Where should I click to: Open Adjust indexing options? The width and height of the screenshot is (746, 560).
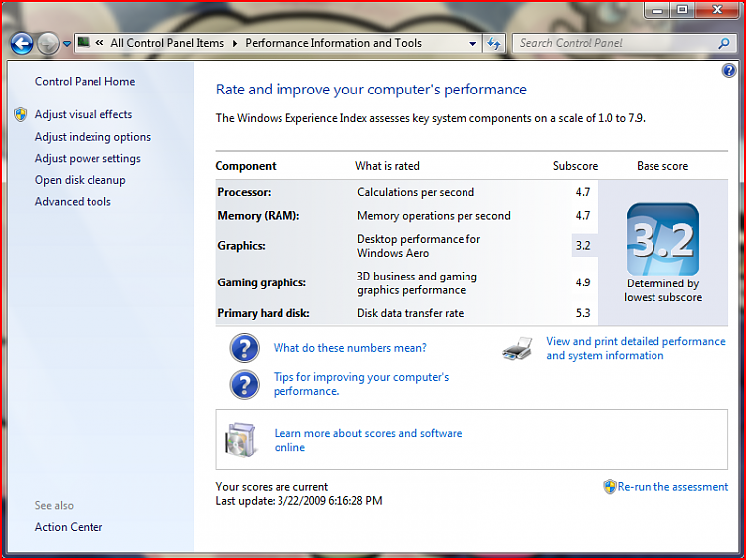pos(93,137)
